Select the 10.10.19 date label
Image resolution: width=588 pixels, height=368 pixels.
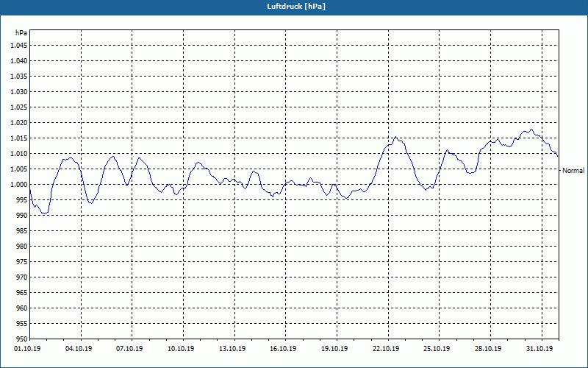tap(181, 349)
